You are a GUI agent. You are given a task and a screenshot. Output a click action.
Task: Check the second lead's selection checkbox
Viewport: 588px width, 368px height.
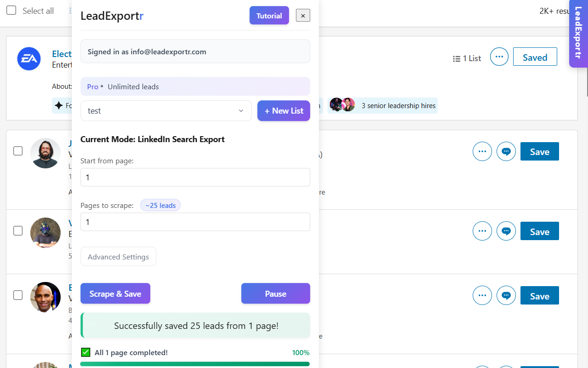(17, 230)
